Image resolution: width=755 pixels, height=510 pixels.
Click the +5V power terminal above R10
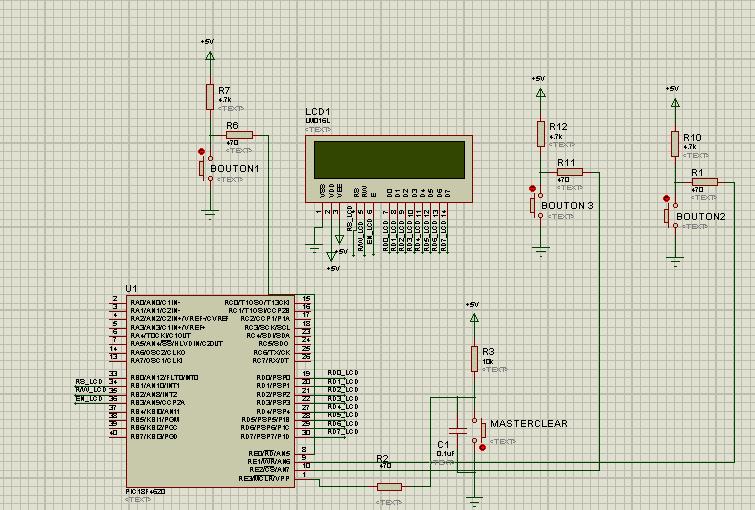(x=675, y=103)
